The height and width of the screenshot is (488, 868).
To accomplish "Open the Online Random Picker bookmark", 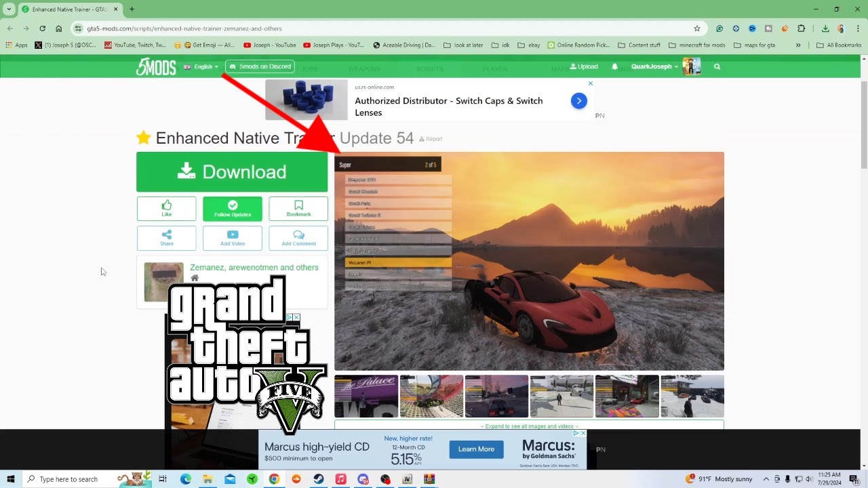I will tap(578, 45).
